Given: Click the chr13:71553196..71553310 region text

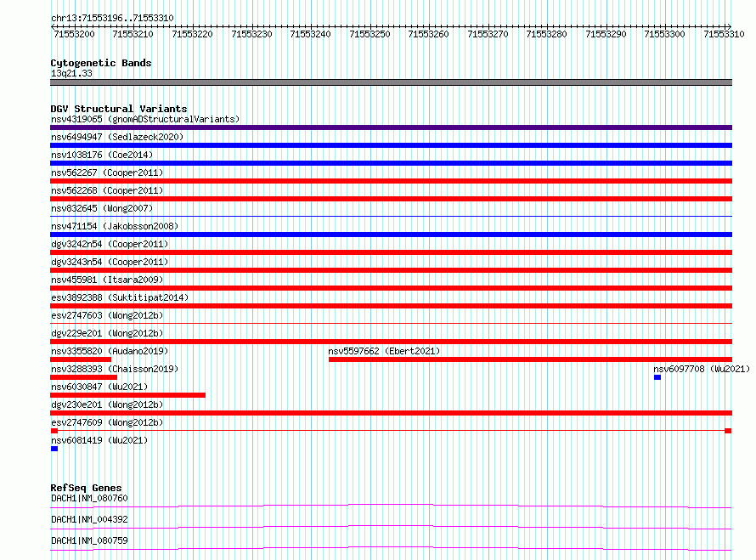Looking at the screenshot, I should pyautogui.click(x=112, y=18).
